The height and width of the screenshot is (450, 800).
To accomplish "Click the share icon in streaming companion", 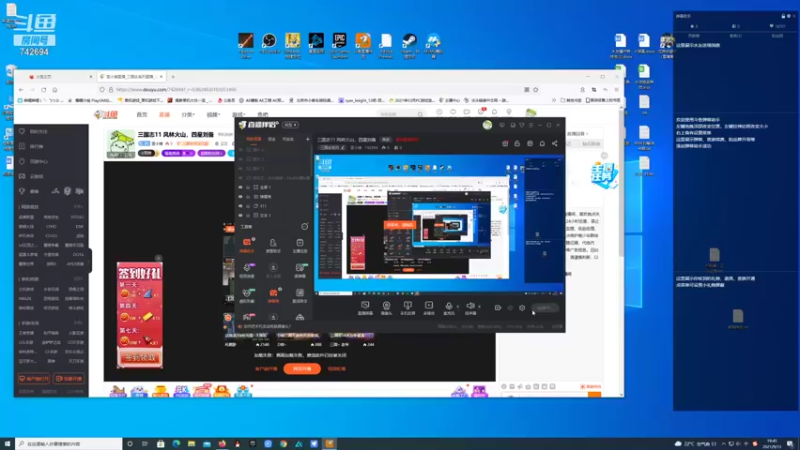I will (555, 143).
